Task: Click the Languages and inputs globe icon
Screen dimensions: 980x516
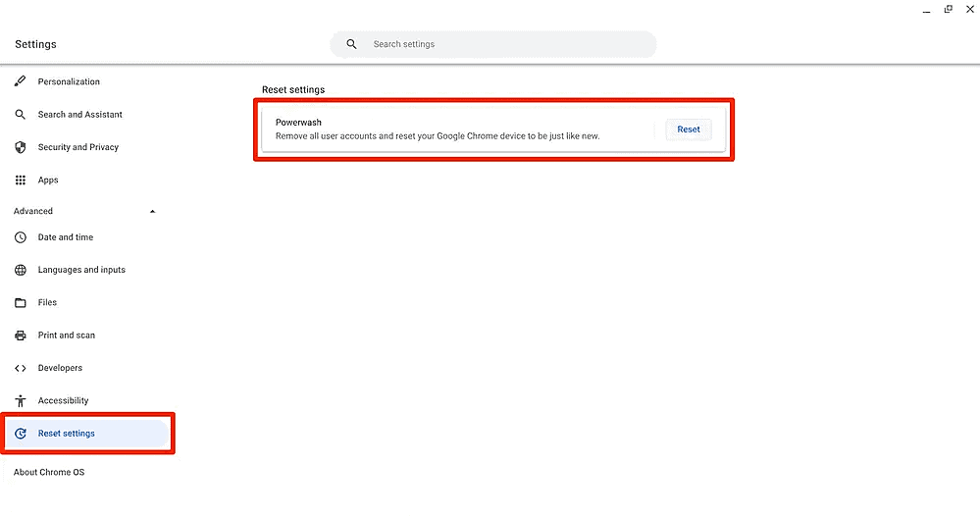Action: pyautogui.click(x=20, y=270)
